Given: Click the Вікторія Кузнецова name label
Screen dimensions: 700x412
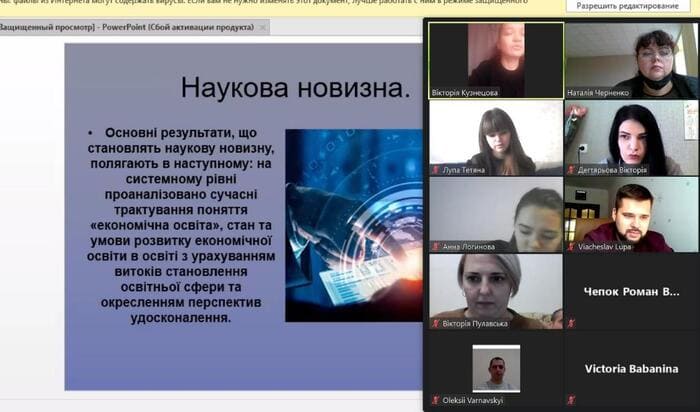Looking at the screenshot, I should (x=464, y=93).
